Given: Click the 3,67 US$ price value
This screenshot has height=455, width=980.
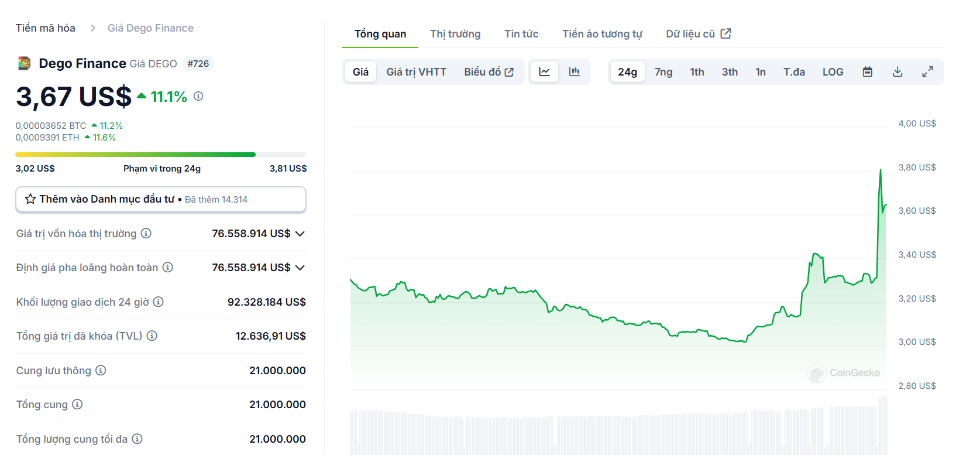Looking at the screenshot, I should tap(74, 97).
